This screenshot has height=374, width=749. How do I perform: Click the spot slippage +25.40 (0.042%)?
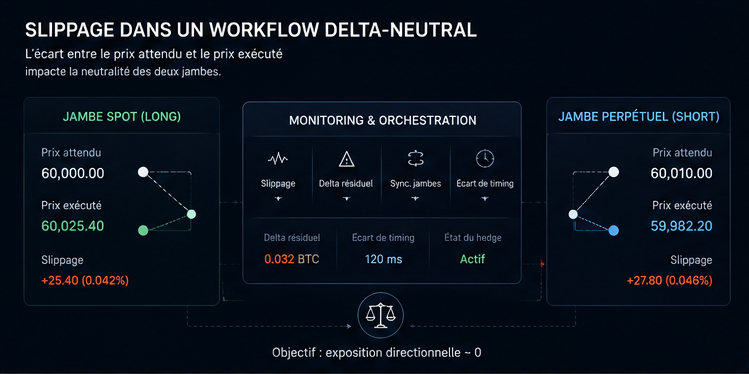tap(85, 281)
